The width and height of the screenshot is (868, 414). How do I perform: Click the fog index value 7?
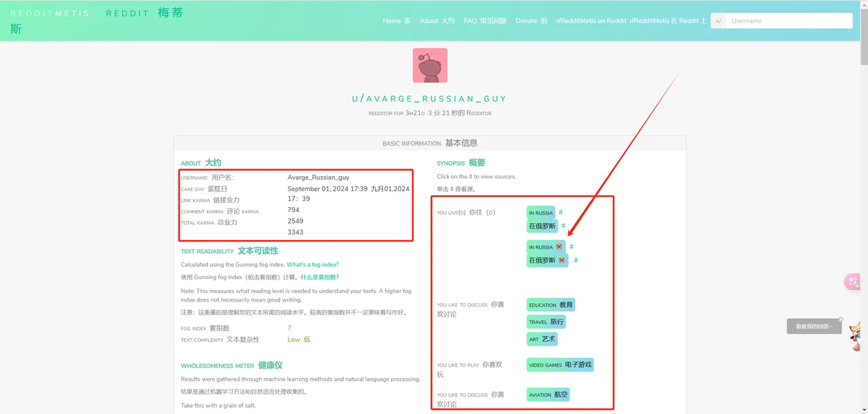pyautogui.click(x=290, y=328)
